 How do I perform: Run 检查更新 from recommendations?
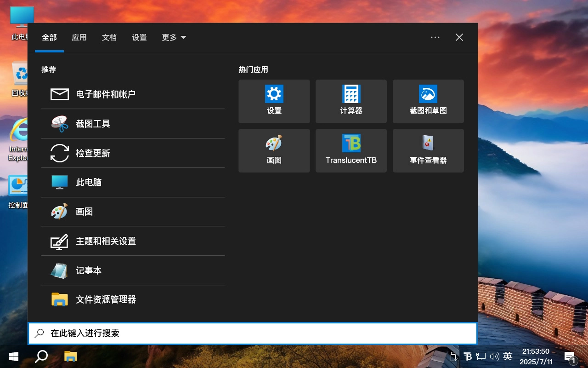93,153
